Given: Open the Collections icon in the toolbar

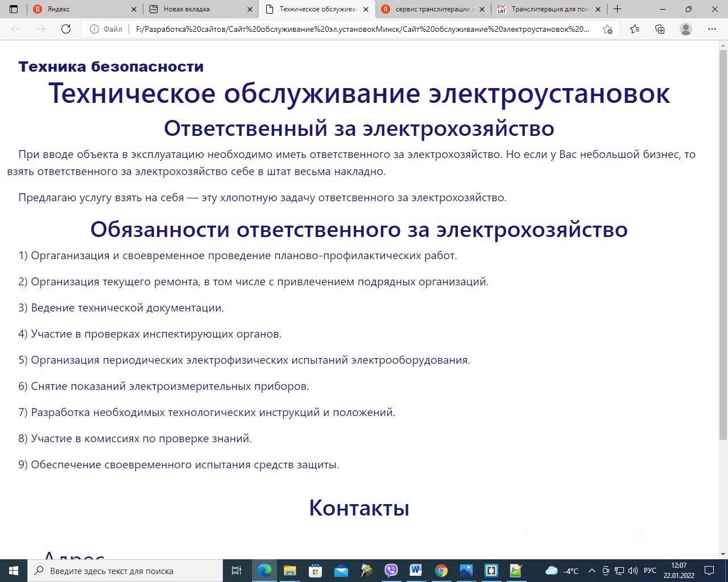Looking at the screenshot, I should click(x=660, y=29).
